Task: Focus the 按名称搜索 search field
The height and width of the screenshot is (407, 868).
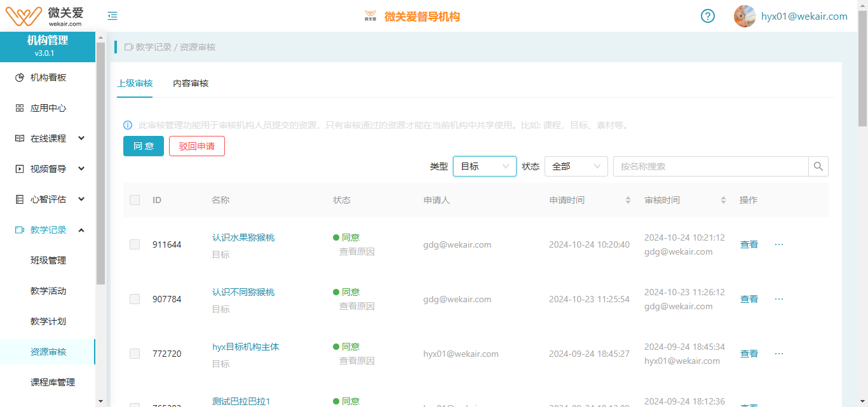Action: click(711, 166)
